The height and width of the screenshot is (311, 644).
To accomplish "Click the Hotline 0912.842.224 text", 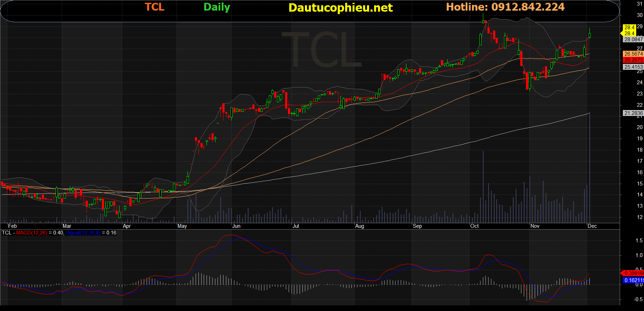I will [x=505, y=7].
